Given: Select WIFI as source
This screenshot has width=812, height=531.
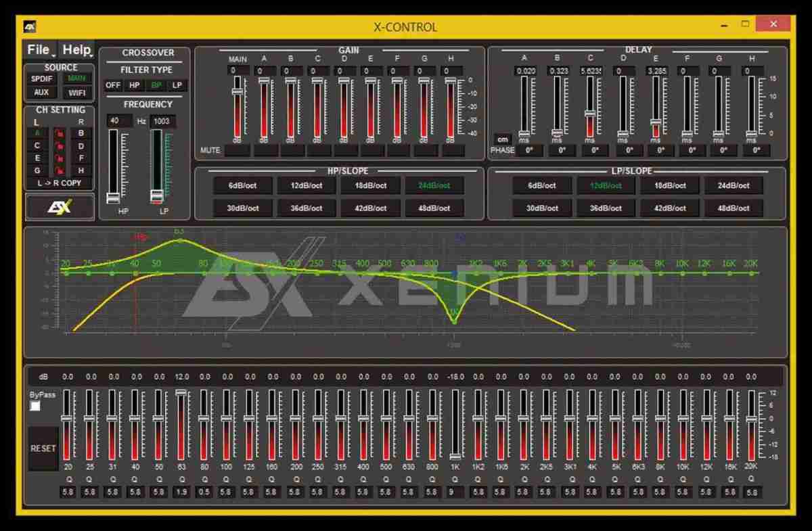Looking at the screenshot, I should pyautogui.click(x=76, y=93).
